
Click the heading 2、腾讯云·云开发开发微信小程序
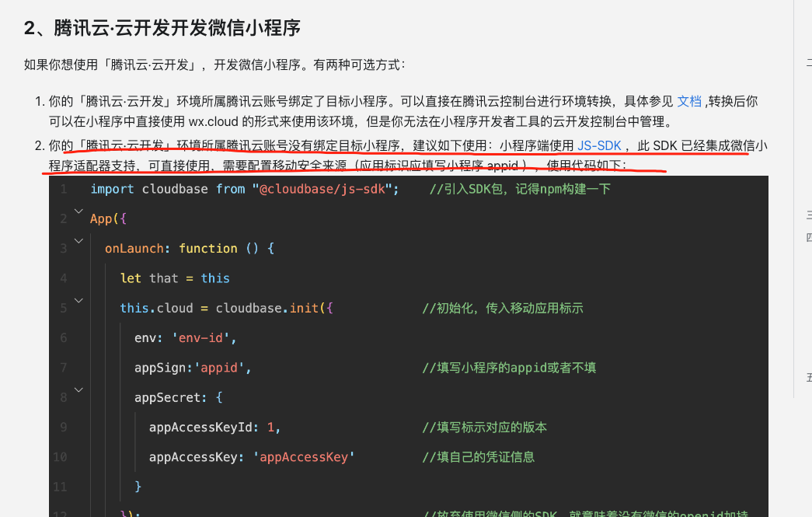click(162, 28)
